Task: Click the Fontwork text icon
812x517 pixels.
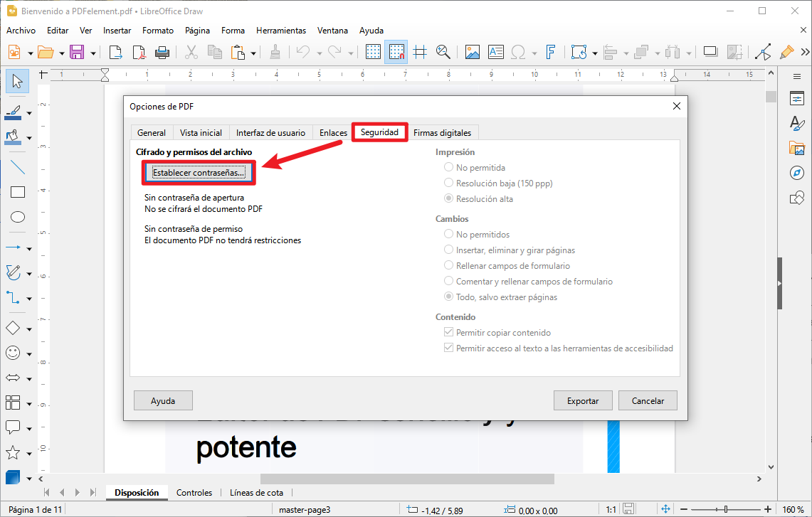Action: [x=551, y=52]
